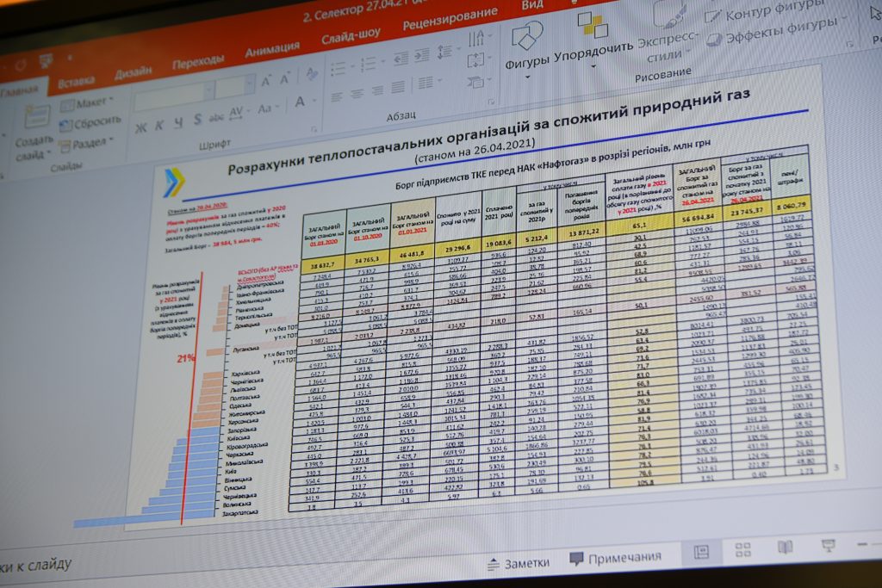The width and height of the screenshot is (882, 588).
Task: Open line spacing options
Action: tap(446, 52)
